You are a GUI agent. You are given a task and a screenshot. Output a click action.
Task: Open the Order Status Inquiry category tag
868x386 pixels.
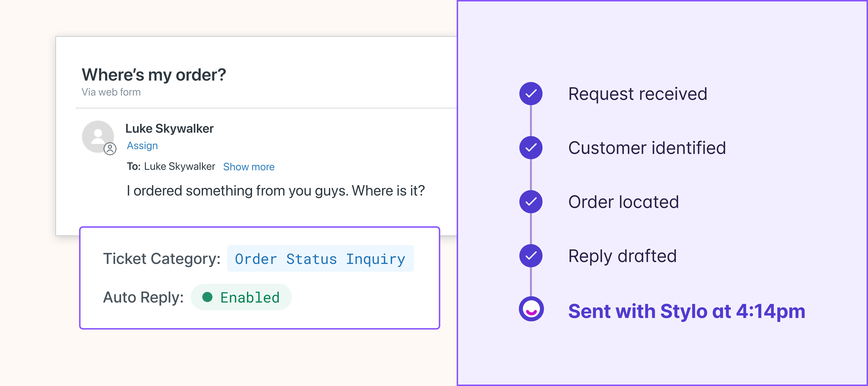click(320, 259)
